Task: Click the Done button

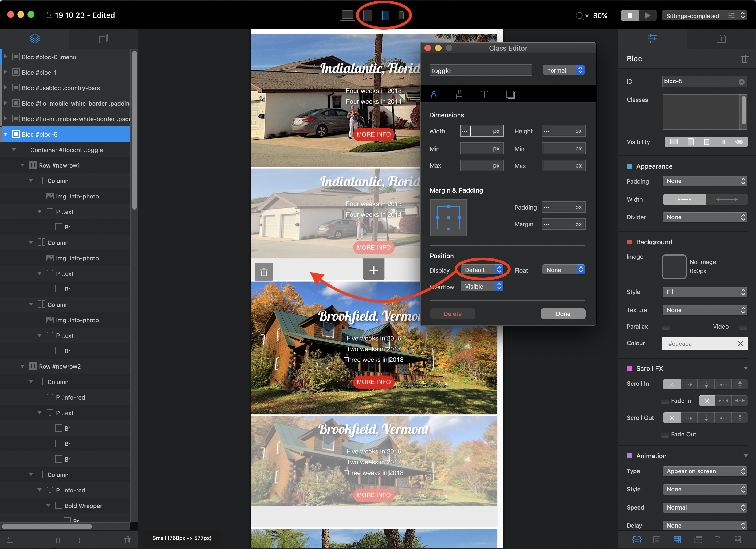Action: click(563, 313)
